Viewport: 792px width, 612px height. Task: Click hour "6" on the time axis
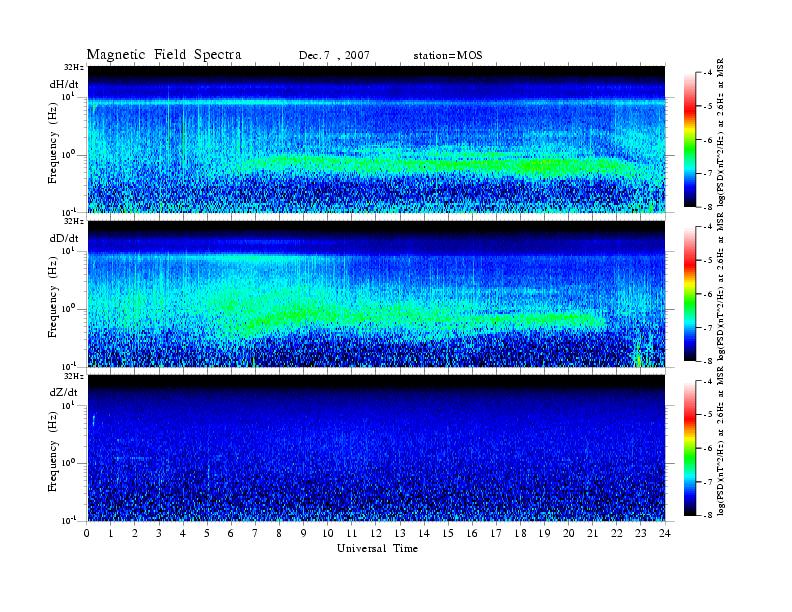point(231,533)
